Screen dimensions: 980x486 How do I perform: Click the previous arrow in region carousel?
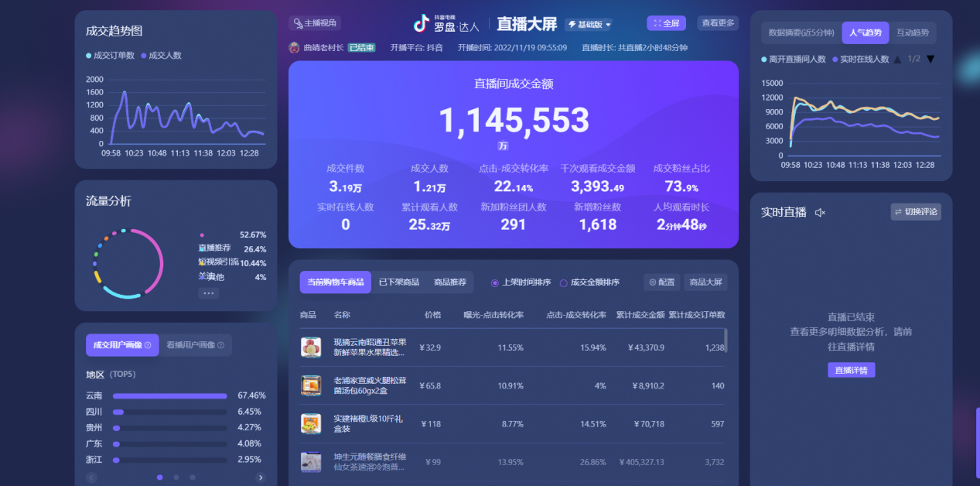coord(92,477)
